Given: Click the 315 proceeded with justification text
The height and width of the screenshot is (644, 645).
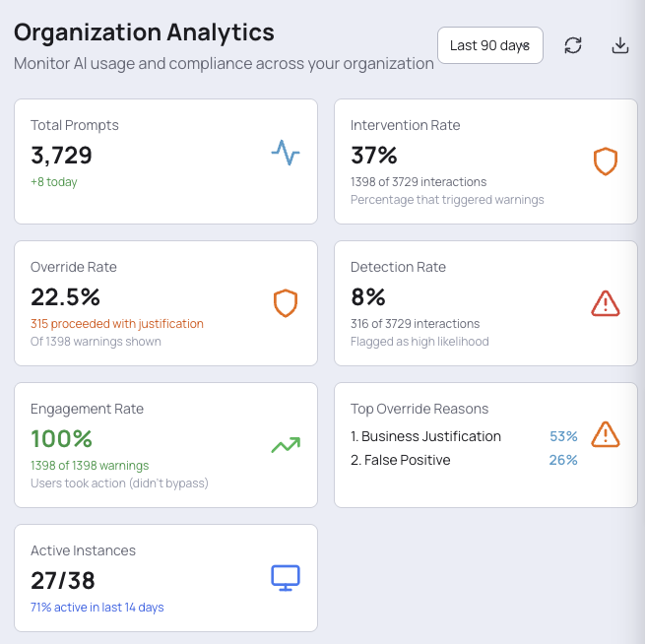Looking at the screenshot, I should point(117,324).
